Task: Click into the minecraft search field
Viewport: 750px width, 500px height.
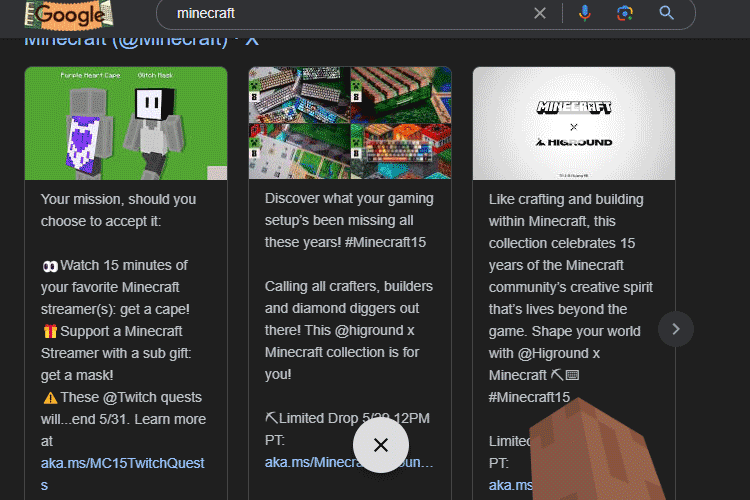Action: (x=352, y=13)
